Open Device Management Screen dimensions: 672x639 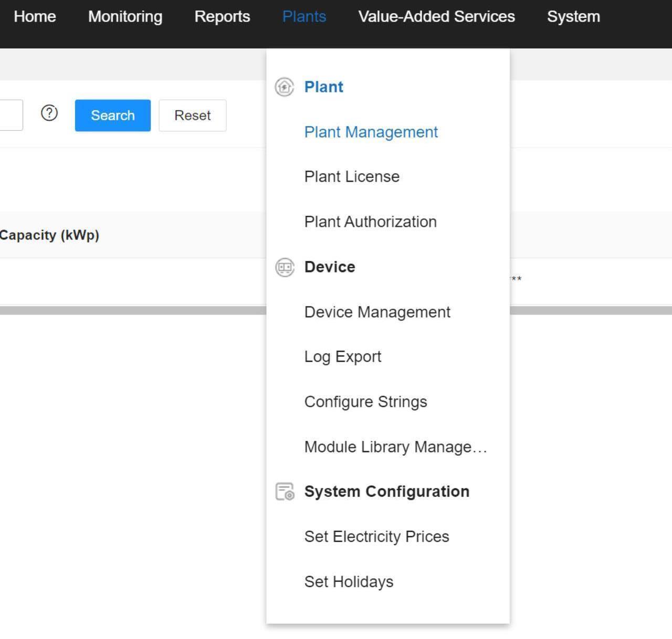(377, 312)
